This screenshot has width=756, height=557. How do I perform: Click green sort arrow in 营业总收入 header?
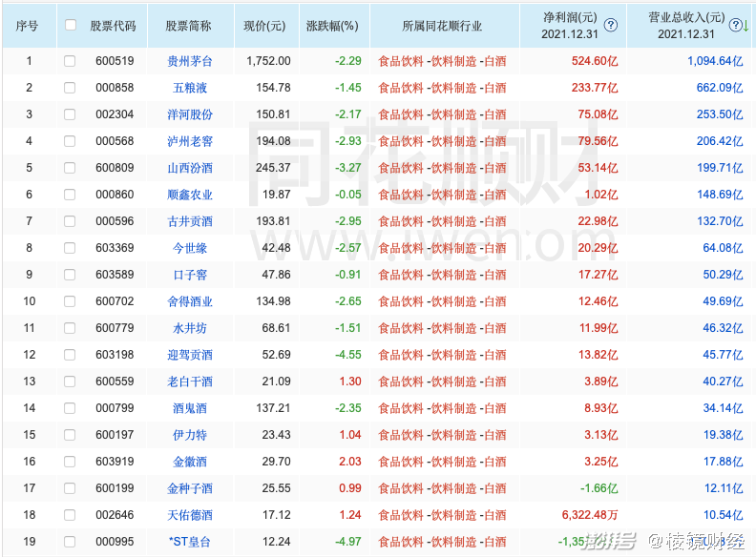coord(745,26)
